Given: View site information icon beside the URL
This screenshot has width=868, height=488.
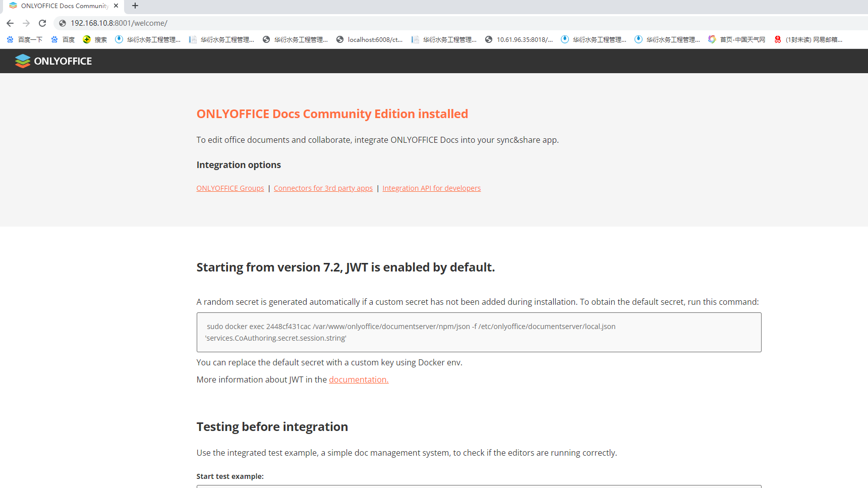Looking at the screenshot, I should (63, 23).
